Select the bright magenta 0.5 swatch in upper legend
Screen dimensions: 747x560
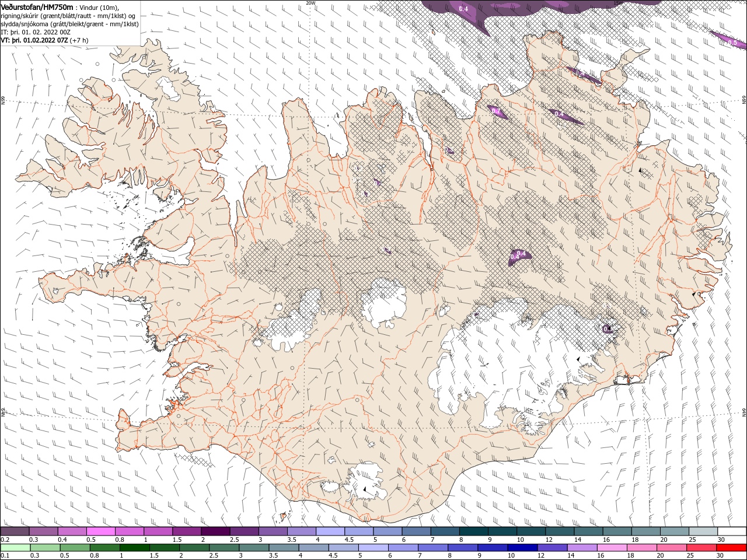point(100,531)
